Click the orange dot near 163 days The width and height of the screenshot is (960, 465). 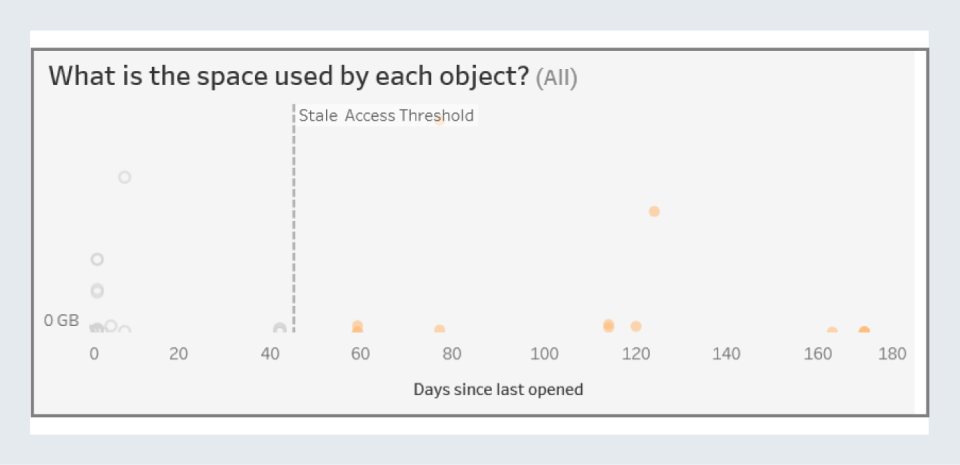tap(832, 331)
